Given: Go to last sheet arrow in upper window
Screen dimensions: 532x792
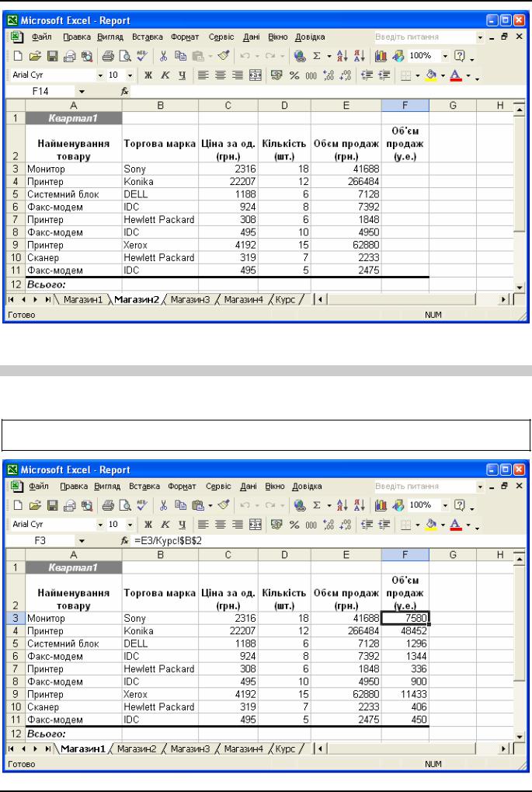Looking at the screenshot, I should point(47,299).
